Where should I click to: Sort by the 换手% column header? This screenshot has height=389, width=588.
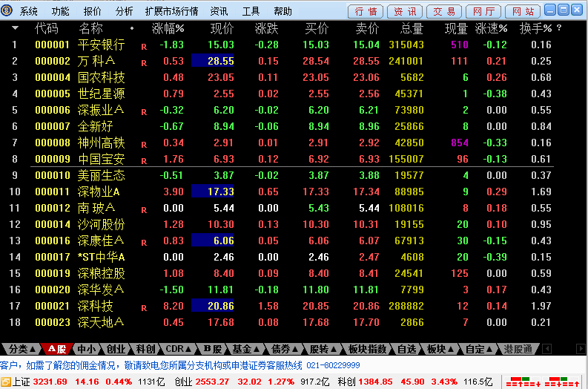point(535,28)
